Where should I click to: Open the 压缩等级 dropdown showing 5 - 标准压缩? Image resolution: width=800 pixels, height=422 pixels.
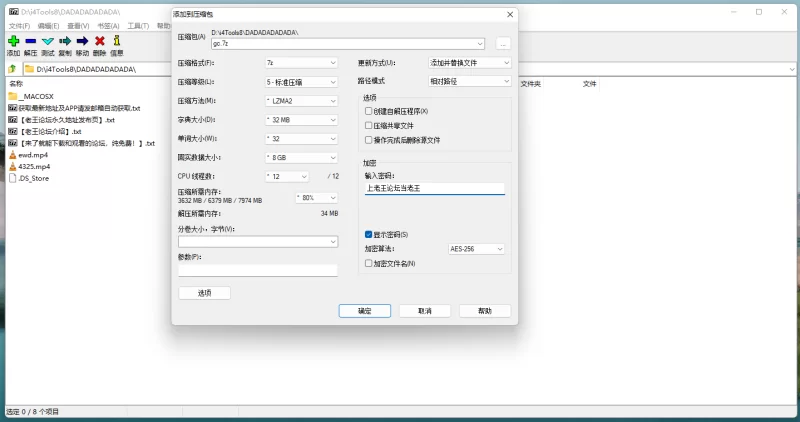[302, 82]
